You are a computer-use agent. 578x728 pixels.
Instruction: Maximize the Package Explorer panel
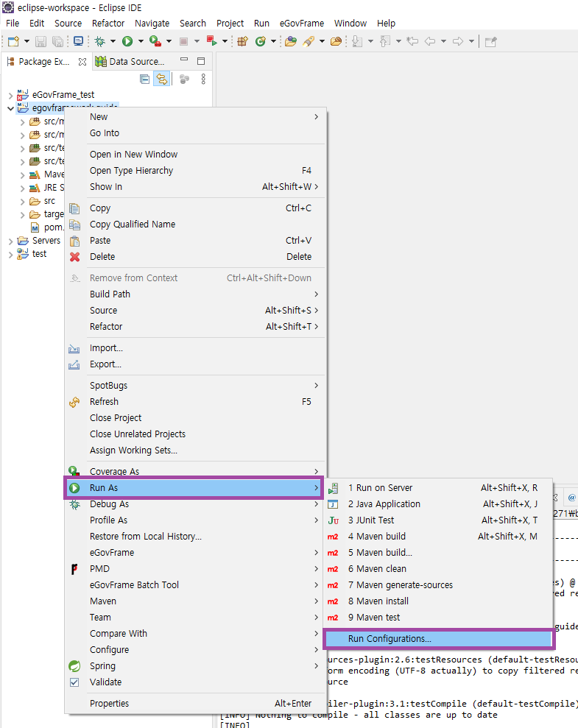click(x=201, y=61)
